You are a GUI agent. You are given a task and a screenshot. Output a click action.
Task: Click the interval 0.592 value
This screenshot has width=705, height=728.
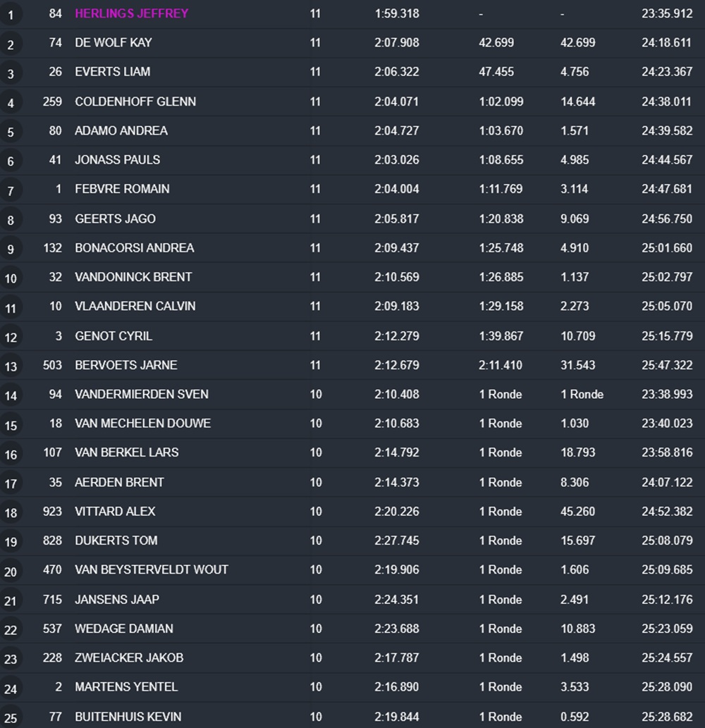(575, 717)
